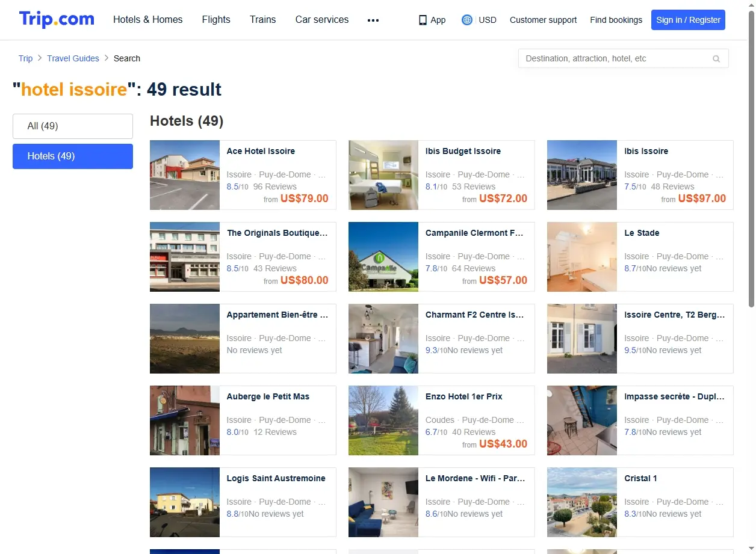Open Customer support
This screenshot has width=756, height=554.
coord(543,20)
